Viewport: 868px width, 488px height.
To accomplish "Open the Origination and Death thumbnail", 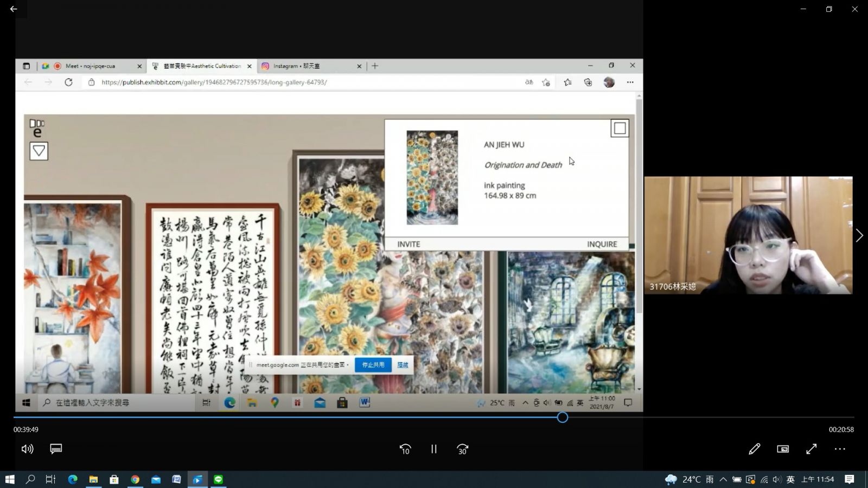I will coord(432,177).
